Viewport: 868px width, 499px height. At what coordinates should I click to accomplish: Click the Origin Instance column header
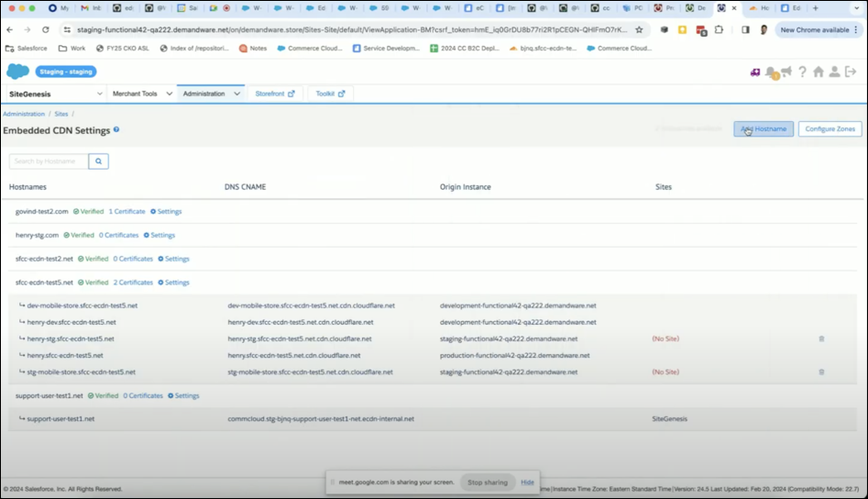pos(466,187)
